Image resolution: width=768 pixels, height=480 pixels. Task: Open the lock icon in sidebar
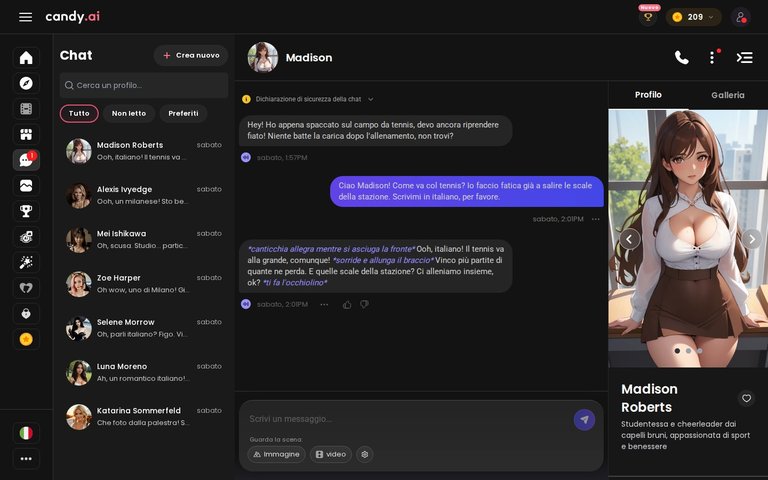(x=26, y=313)
